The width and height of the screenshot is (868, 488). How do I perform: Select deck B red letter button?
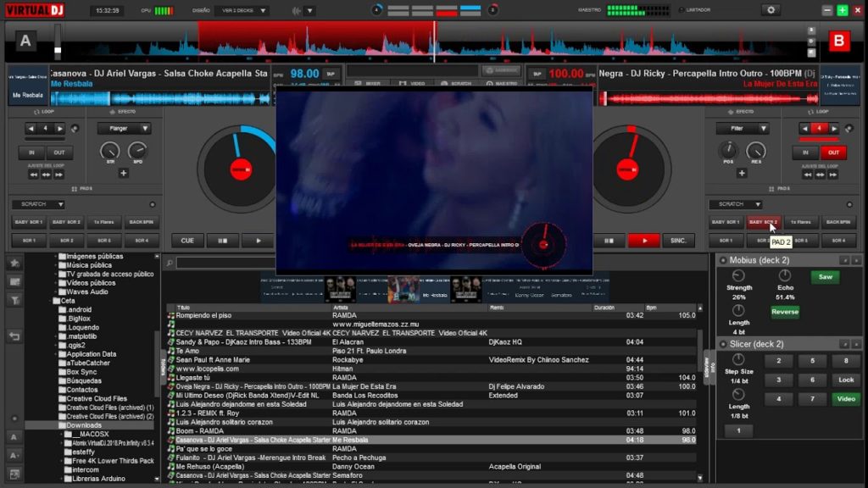click(838, 41)
